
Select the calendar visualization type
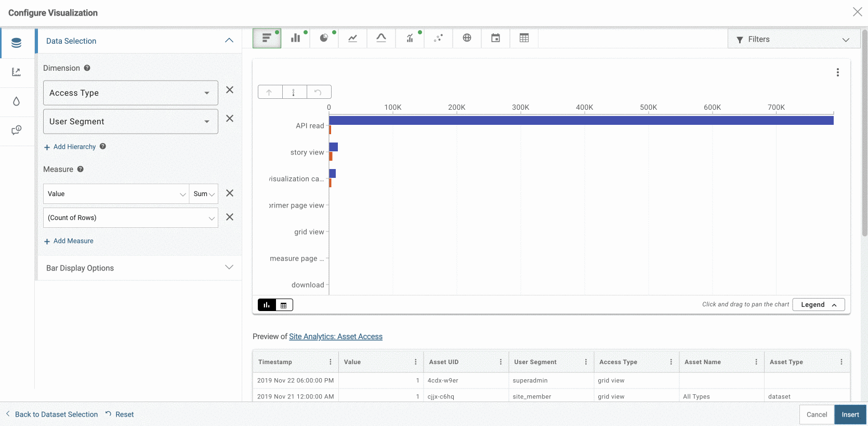tap(495, 38)
